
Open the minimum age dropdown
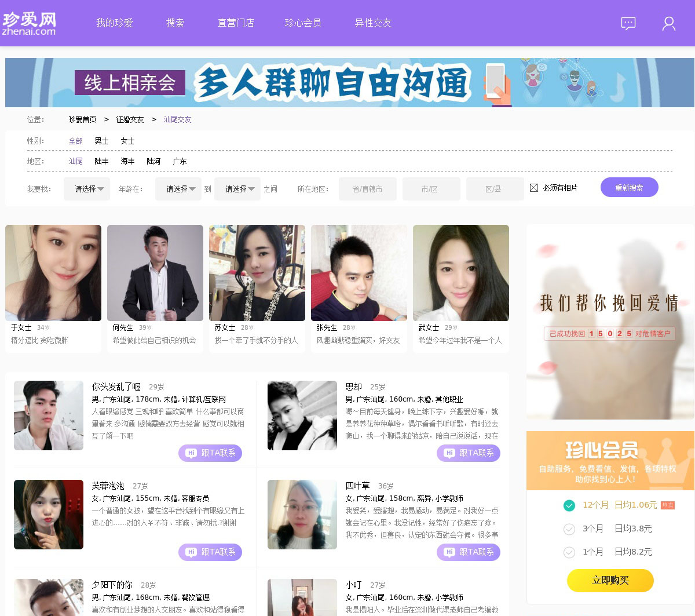[x=178, y=189]
